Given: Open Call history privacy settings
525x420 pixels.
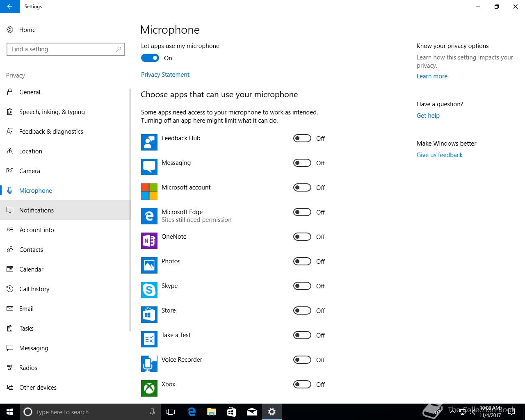Looking at the screenshot, I should [65, 289].
